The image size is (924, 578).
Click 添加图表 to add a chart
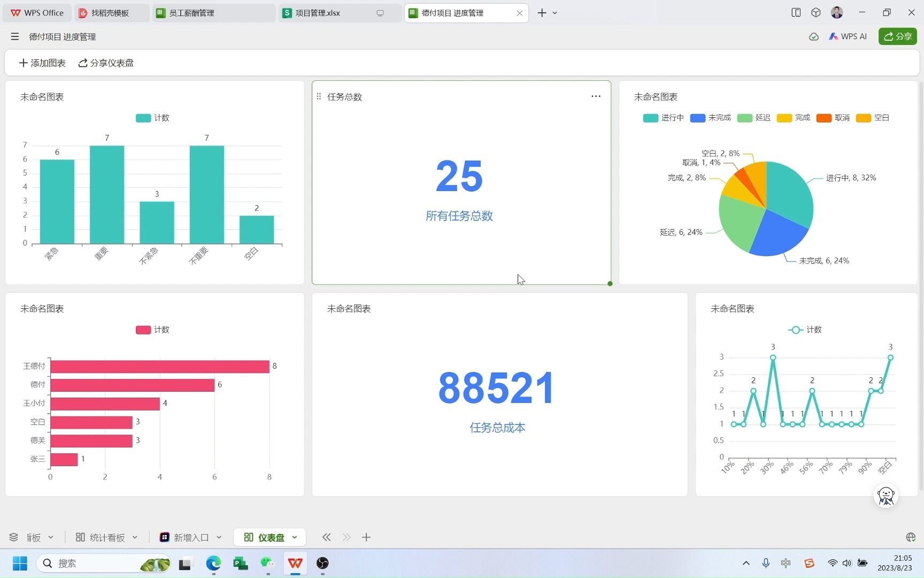[x=42, y=63]
